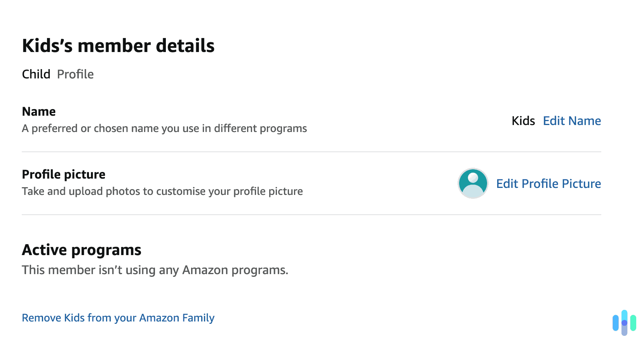Viewport: 644px width, 344px height.
Task: Click the bold Profile picture label
Action: pyautogui.click(x=64, y=175)
